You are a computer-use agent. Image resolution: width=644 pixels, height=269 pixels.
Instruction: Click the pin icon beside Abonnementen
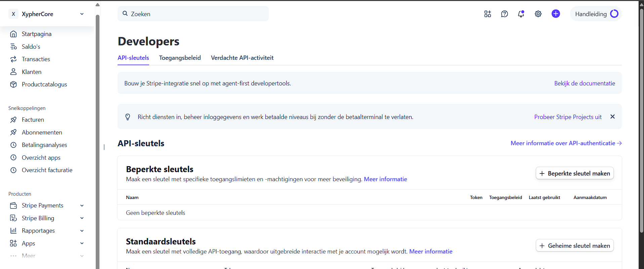[x=13, y=132]
